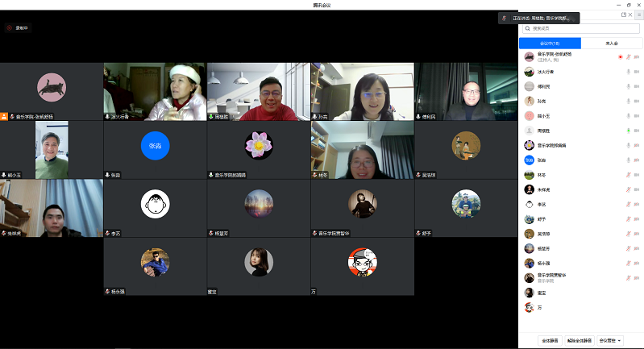Click 音乐学院贾智华 name in member list
The height and width of the screenshot is (349, 644).
coord(551,275)
